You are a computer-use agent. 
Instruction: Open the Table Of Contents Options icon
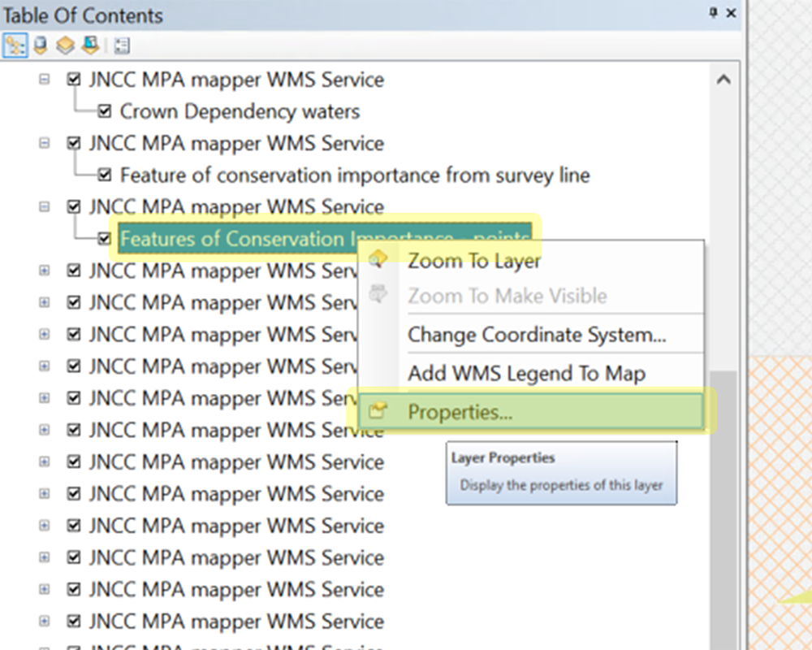click(x=122, y=46)
